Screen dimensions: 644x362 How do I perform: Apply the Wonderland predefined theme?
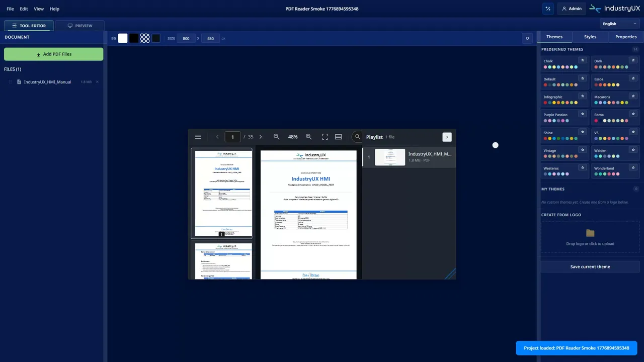point(616,170)
